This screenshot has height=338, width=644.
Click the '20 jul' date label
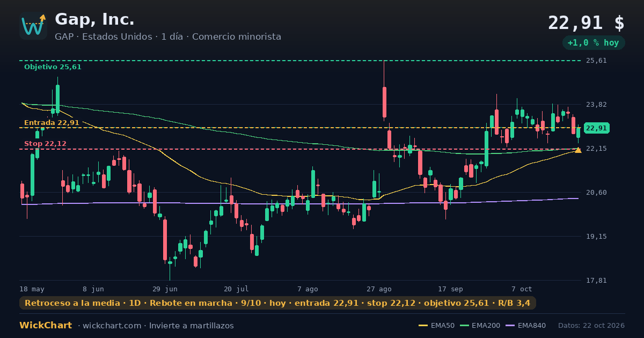(236, 289)
